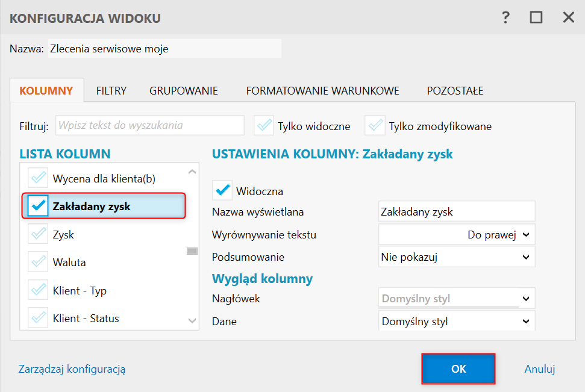Enable the Tylko zmodyfikowane filter checkbox

(375, 126)
